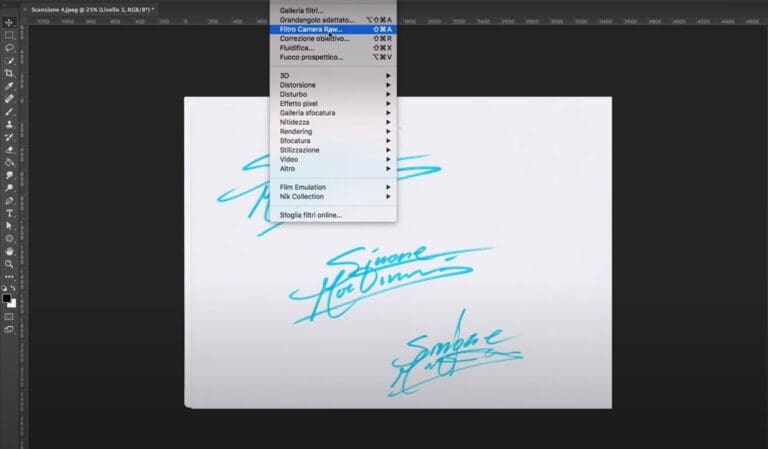Expand the Sfocatura submenu
Viewport: 768px width, 449px height.
(x=333, y=141)
